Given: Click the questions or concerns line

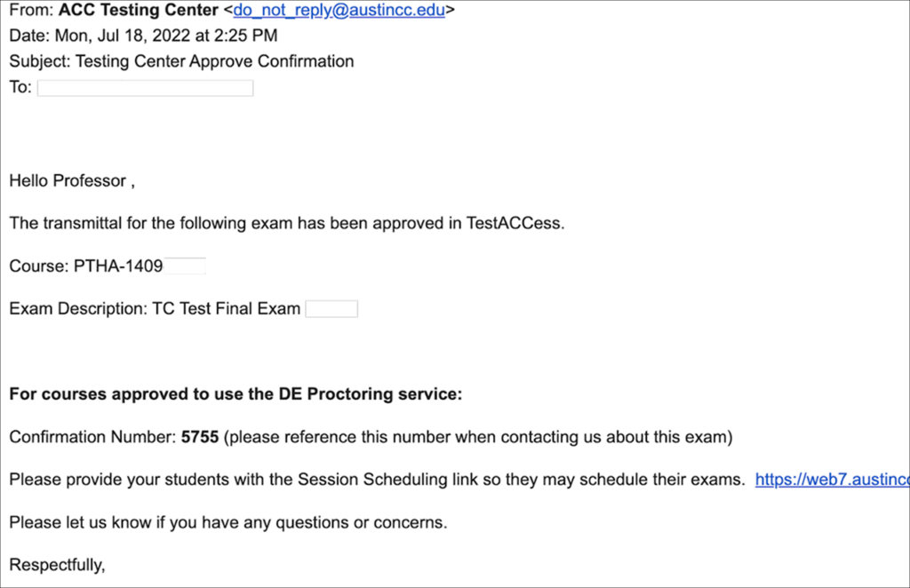Looking at the screenshot, I should click(228, 522).
